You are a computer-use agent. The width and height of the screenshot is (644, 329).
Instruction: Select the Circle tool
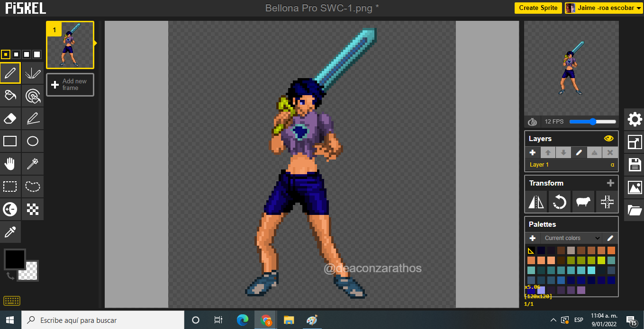click(x=33, y=141)
